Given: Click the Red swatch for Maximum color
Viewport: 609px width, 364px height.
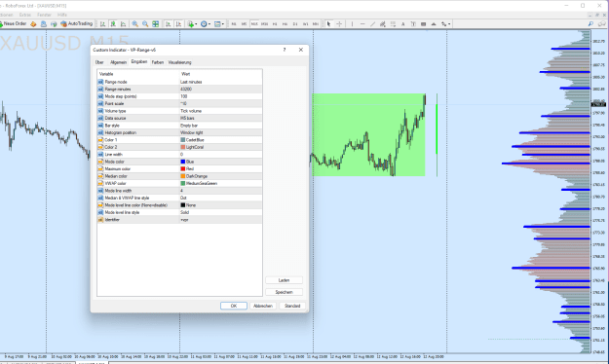Looking at the screenshot, I should (x=182, y=168).
